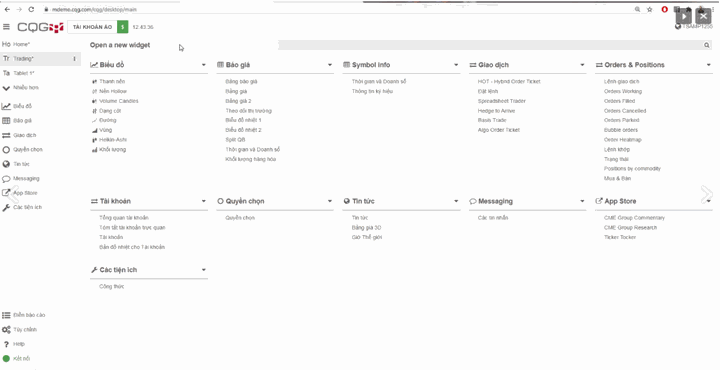Click the green dollar account button
This screenshot has width=720, height=370.
[122, 27]
